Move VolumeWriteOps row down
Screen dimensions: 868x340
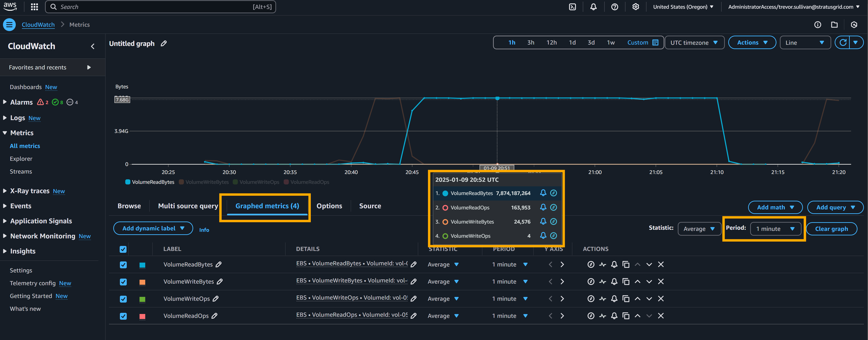click(x=649, y=299)
